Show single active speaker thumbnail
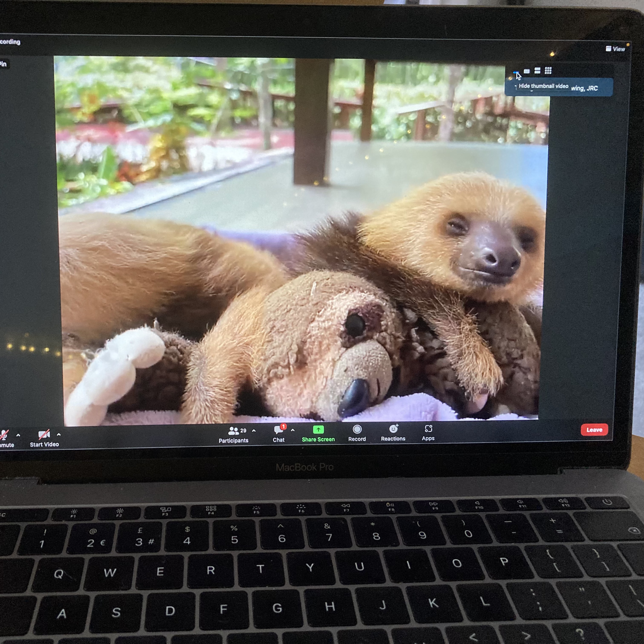The height and width of the screenshot is (644, 644). point(527,71)
